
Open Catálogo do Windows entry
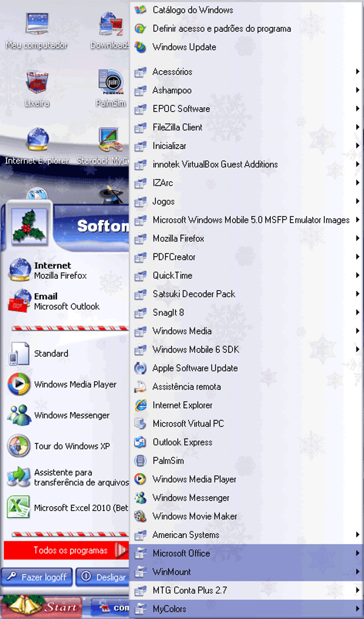tap(246, 10)
